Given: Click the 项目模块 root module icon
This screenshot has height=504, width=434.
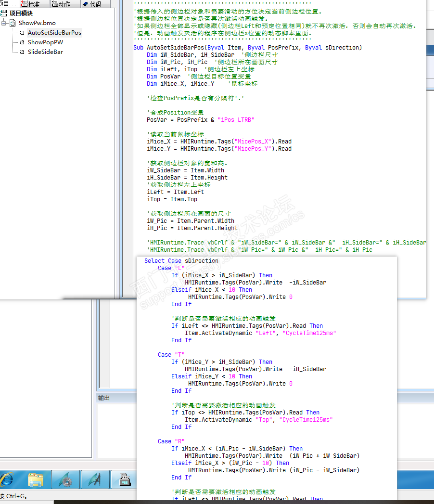Looking at the screenshot, I should point(4,13).
